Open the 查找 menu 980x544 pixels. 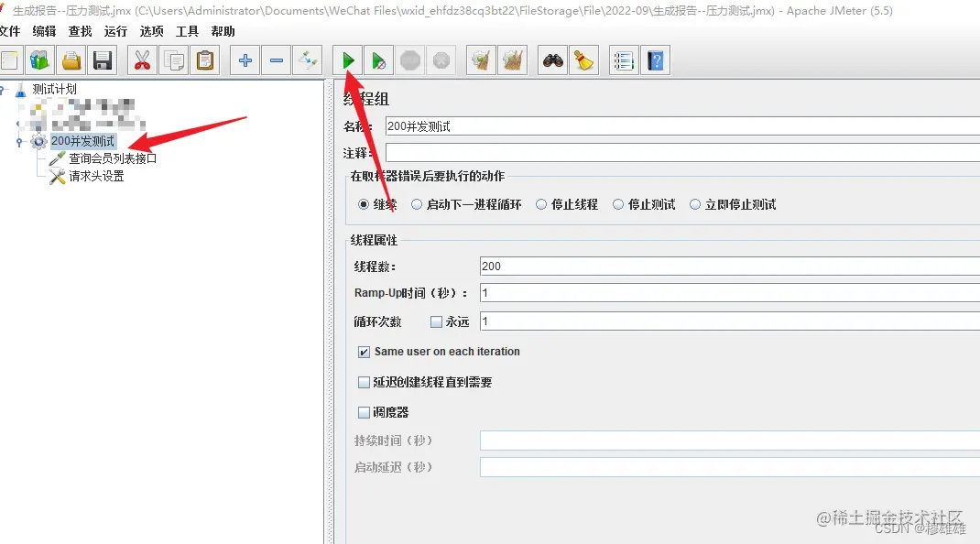[x=80, y=31]
